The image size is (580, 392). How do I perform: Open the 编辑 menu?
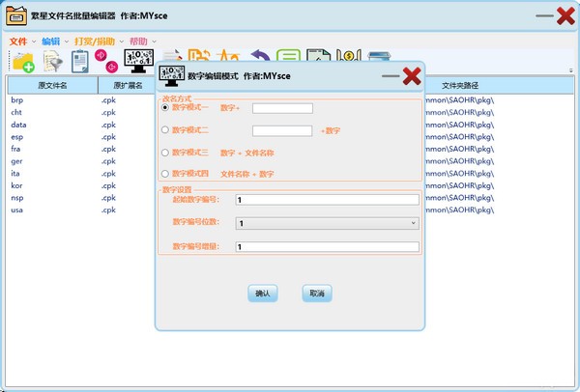[50, 42]
